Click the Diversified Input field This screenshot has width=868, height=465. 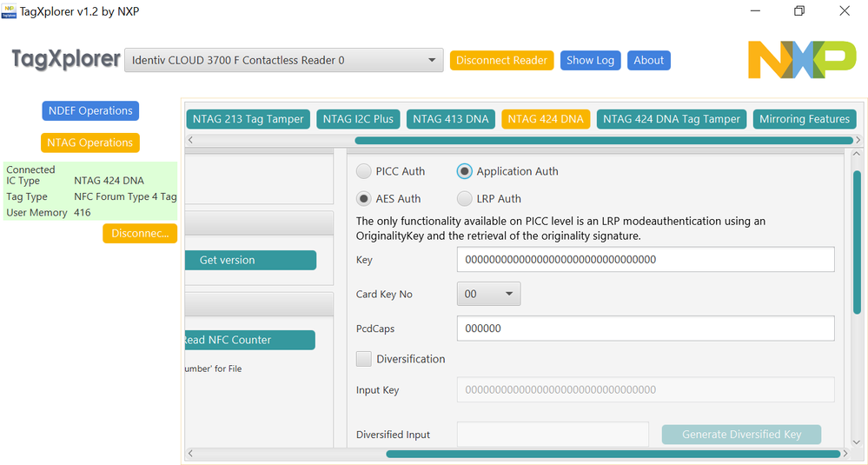click(553, 435)
